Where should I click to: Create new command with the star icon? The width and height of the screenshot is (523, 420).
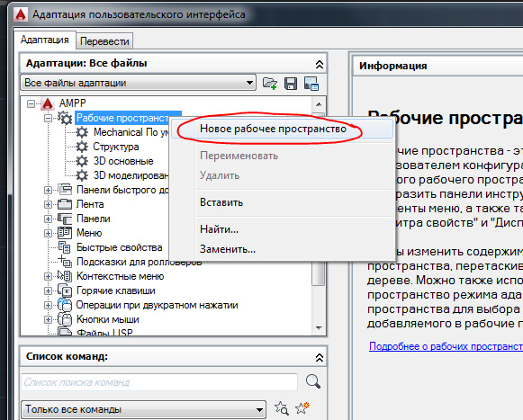tap(302, 407)
